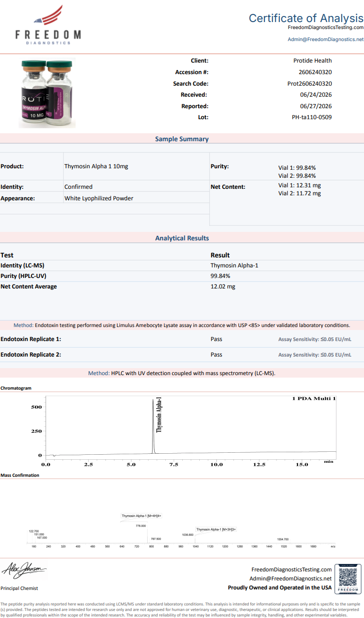Click the [M+4H]4+ mass peak label
364x618 pixels.
pos(141,515)
